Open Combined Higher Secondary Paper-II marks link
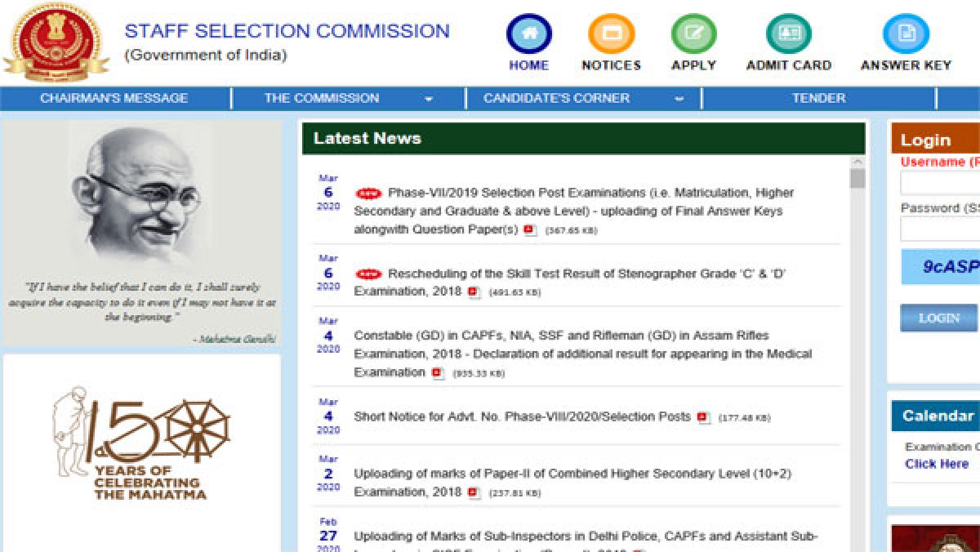 click(x=572, y=474)
